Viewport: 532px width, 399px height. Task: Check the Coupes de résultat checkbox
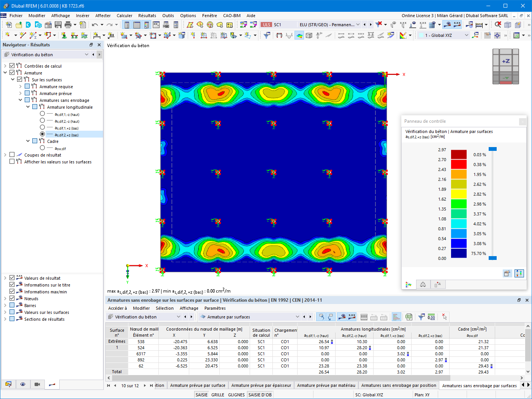pyautogui.click(x=12, y=155)
